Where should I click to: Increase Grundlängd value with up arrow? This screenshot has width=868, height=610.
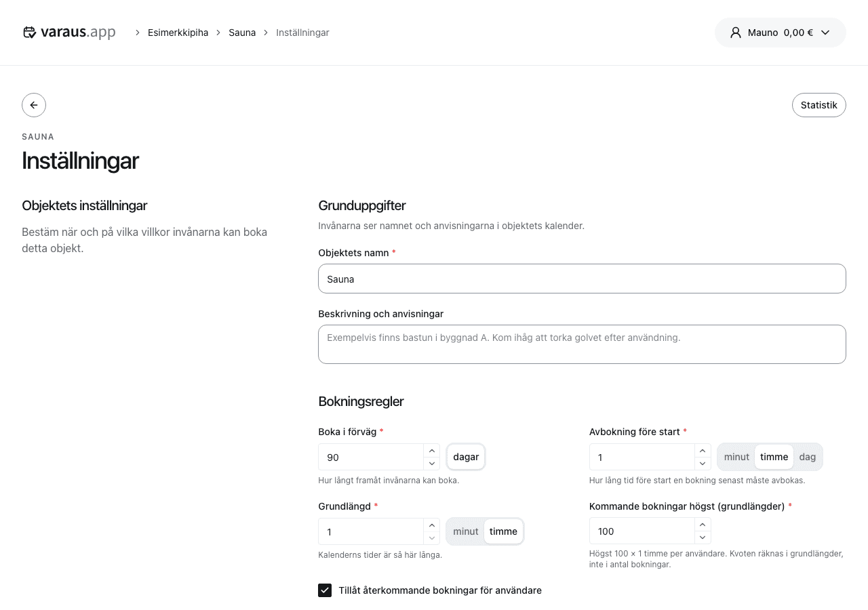[x=432, y=525]
